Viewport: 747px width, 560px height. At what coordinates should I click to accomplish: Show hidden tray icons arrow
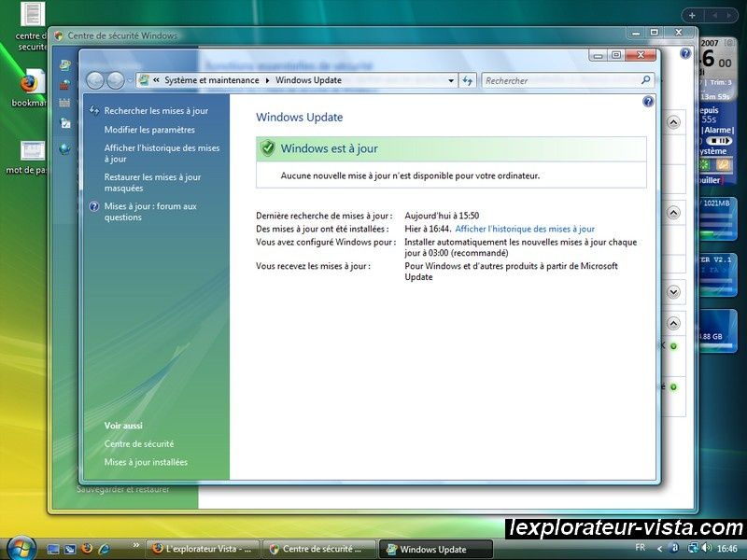pos(659,549)
